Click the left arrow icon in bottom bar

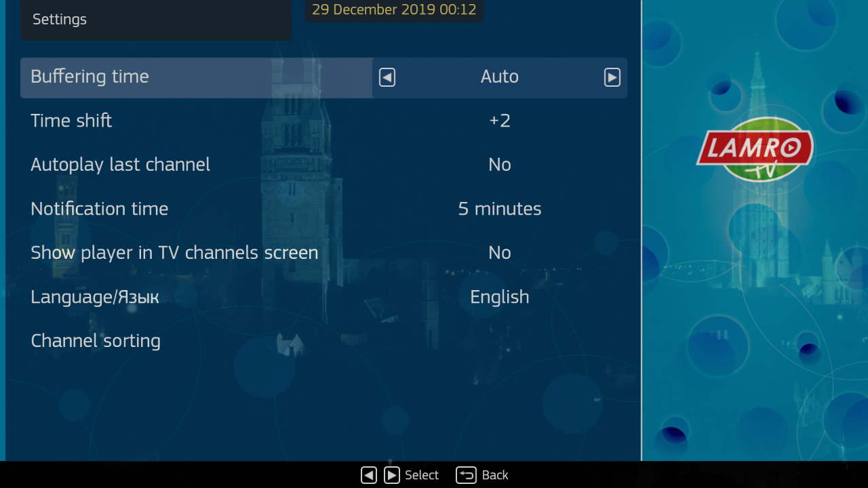(x=369, y=475)
